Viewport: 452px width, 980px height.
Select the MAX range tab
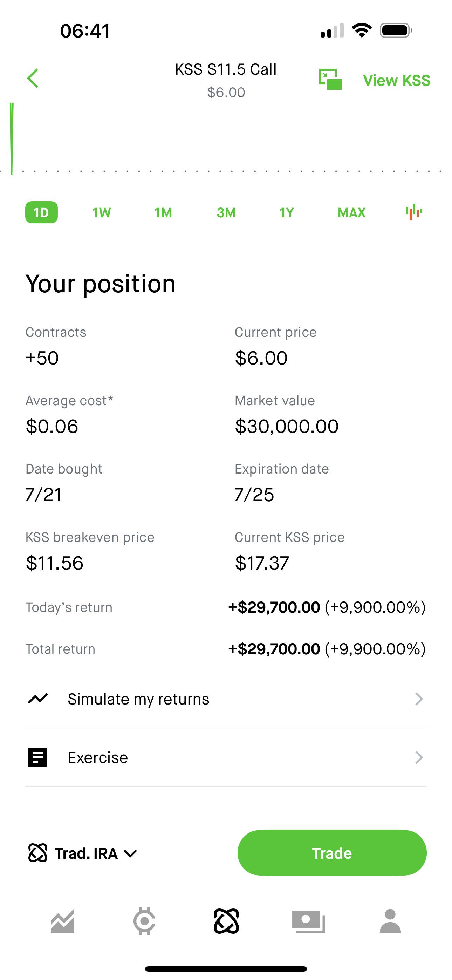click(351, 212)
